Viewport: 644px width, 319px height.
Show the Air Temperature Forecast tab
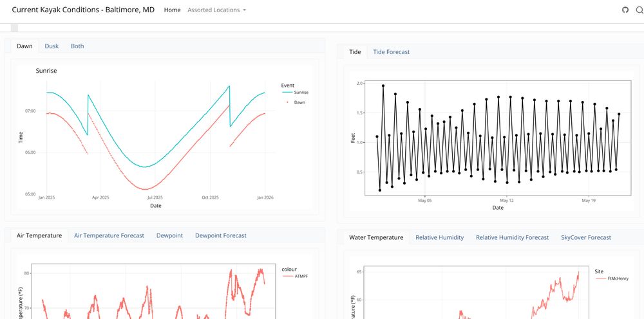point(109,235)
